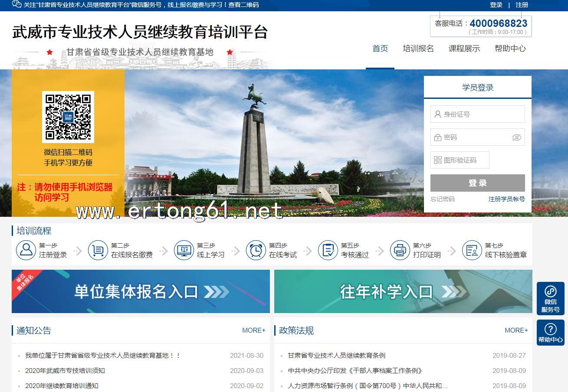Open the 微信服务号 floating side icon
This screenshot has height=392, width=568.
[550, 298]
